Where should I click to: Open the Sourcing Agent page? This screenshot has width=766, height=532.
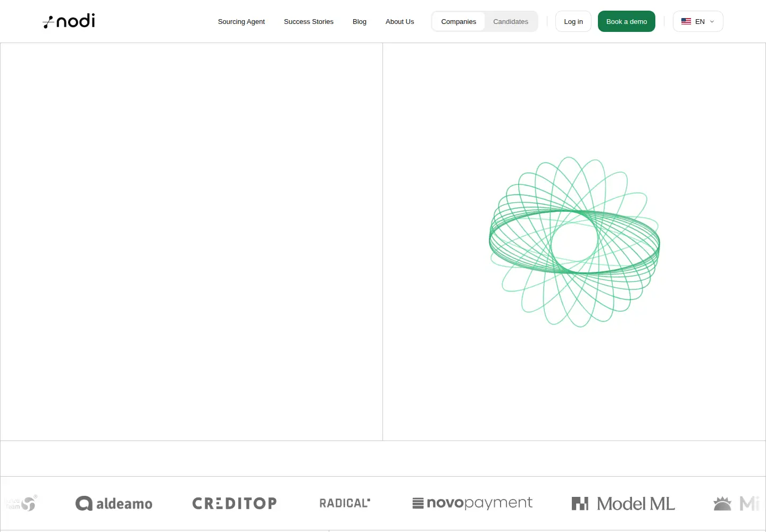[x=241, y=22]
